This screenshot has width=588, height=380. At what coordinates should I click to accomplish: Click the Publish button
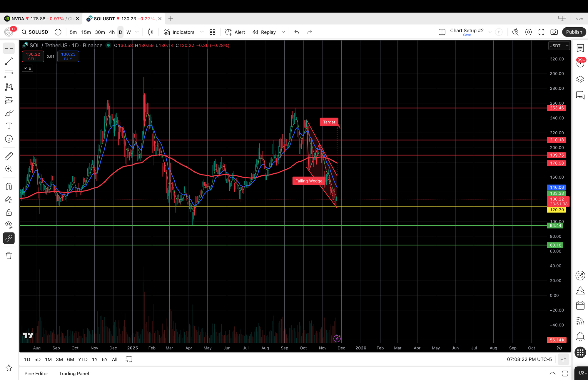pos(574,32)
